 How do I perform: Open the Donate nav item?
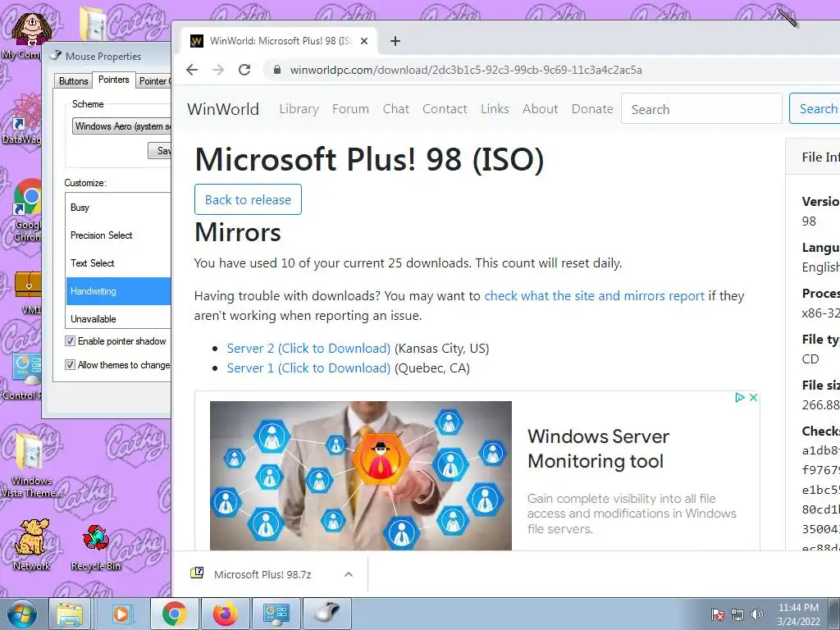[592, 109]
